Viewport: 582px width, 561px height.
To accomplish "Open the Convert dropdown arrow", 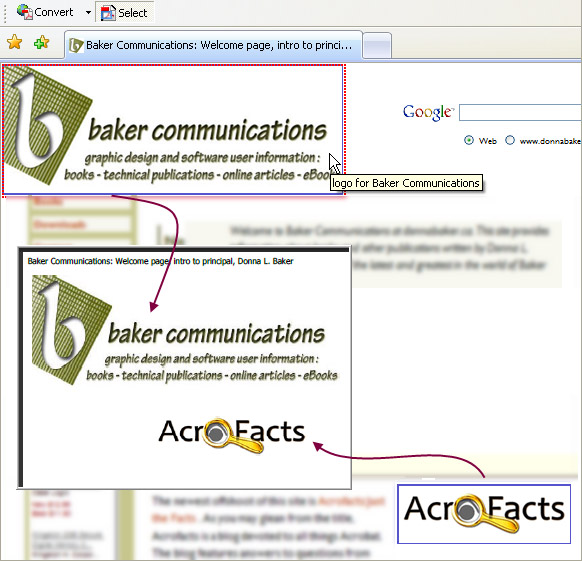I will pyautogui.click(x=88, y=12).
